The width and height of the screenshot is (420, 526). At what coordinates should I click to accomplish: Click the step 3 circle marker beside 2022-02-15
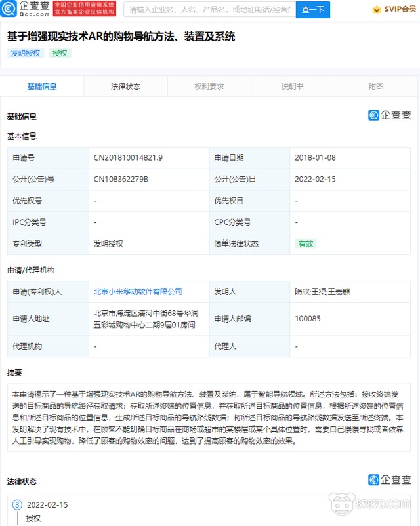point(17,504)
